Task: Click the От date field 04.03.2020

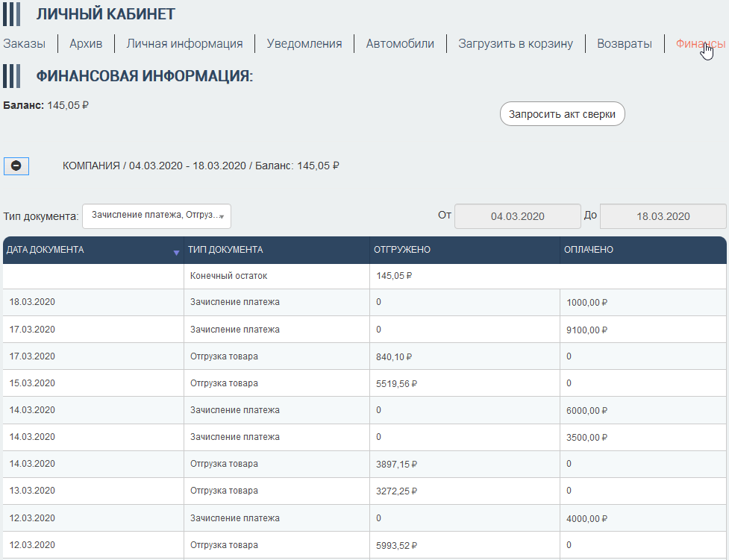Action: point(517,216)
